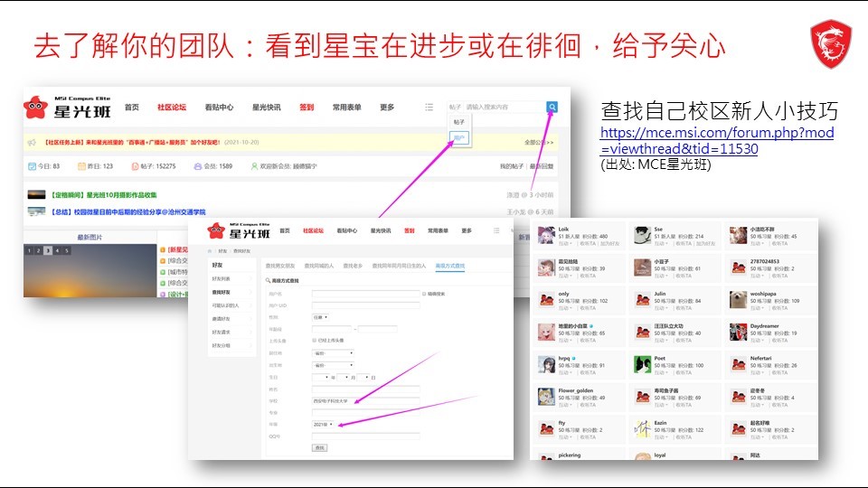Open Loik's avatar in the user results
The width and height of the screenshot is (868, 488).
click(x=546, y=235)
